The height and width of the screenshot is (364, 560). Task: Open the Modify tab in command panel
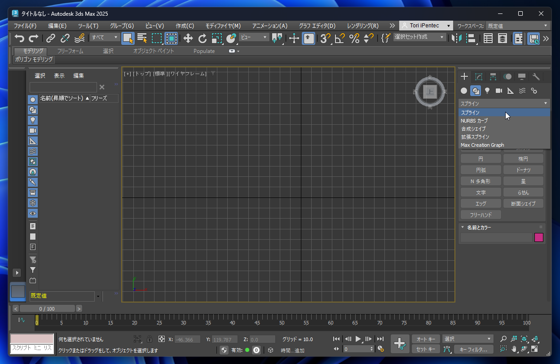click(x=479, y=76)
